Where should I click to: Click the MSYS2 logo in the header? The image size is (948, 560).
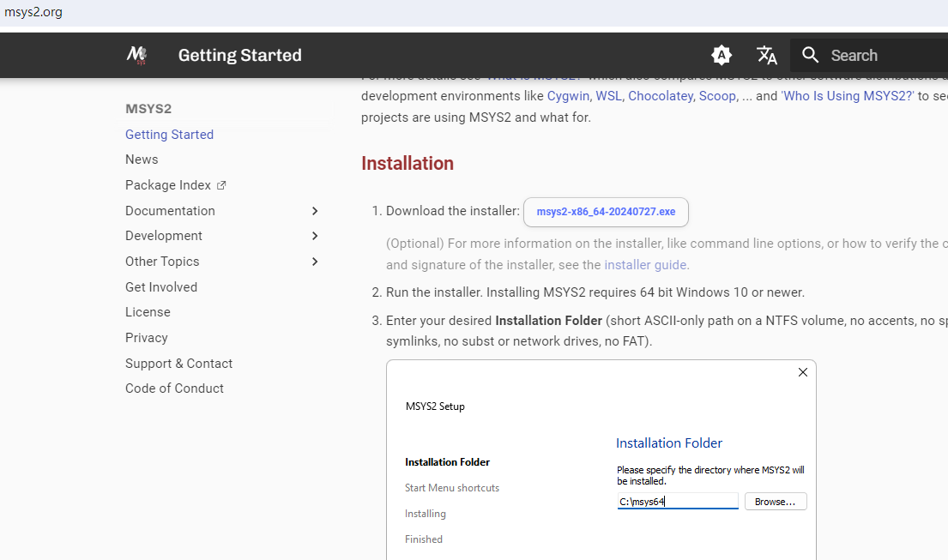(x=136, y=55)
